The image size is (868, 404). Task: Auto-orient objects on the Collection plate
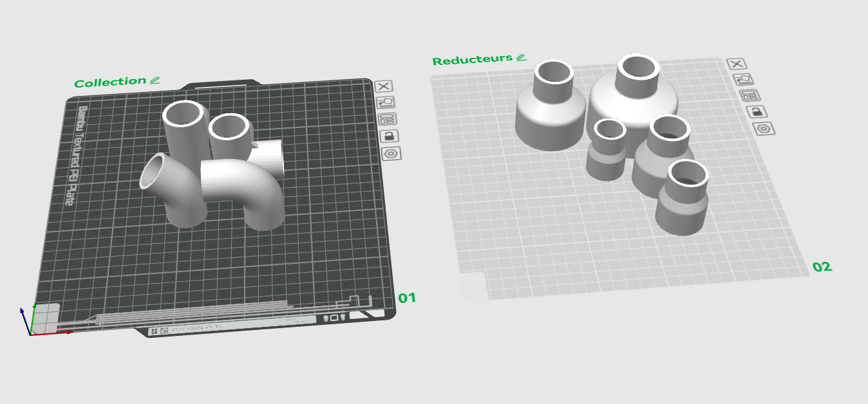(x=386, y=102)
